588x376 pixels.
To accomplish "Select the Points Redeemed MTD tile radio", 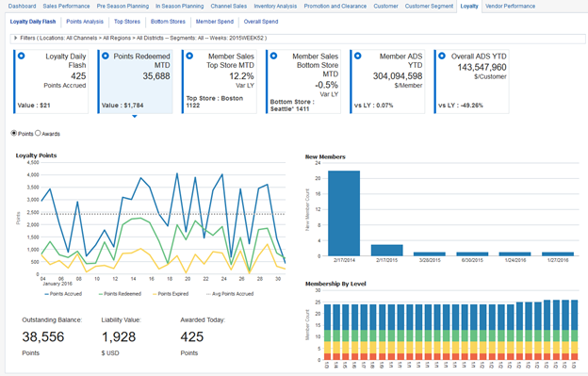I will pos(106,56).
